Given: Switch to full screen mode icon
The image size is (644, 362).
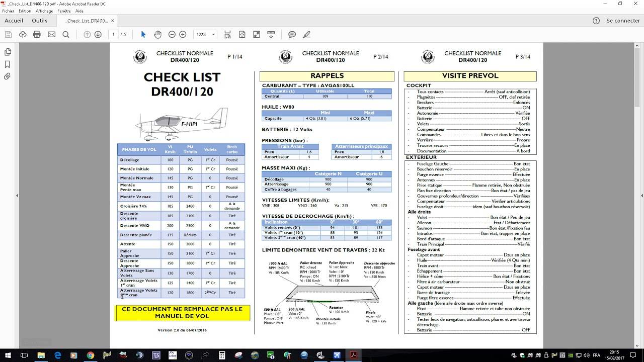Looking at the screenshot, I should click(x=257, y=35).
